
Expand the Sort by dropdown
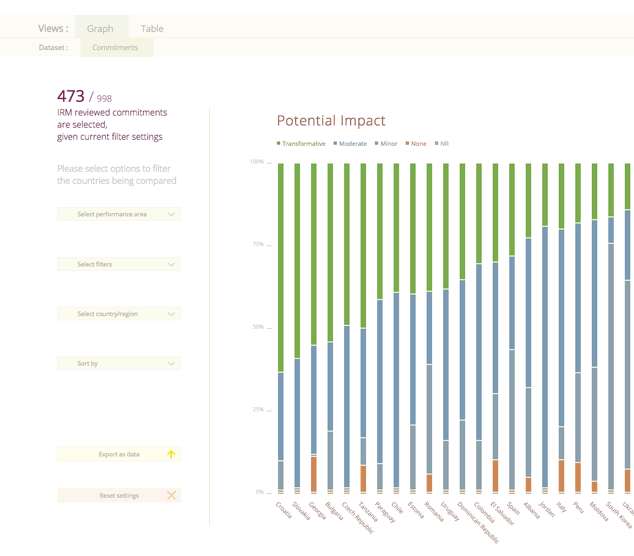click(x=119, y=364)
